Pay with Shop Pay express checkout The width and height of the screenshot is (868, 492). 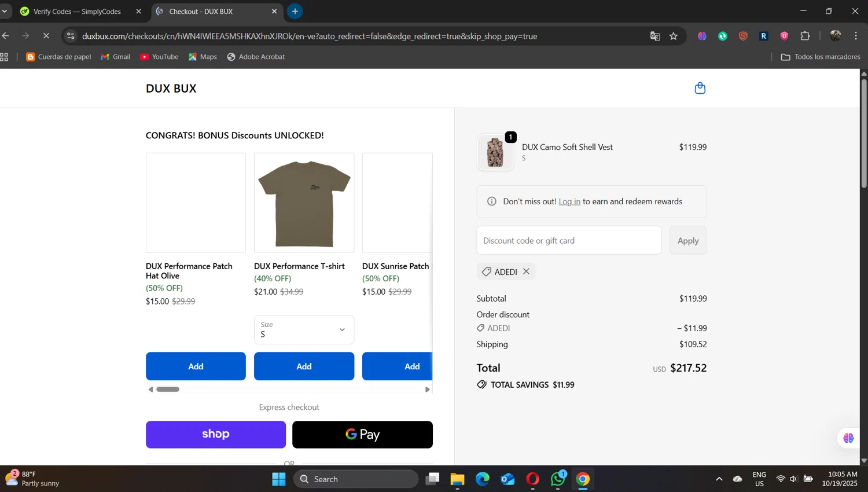(x=216, y=435)
